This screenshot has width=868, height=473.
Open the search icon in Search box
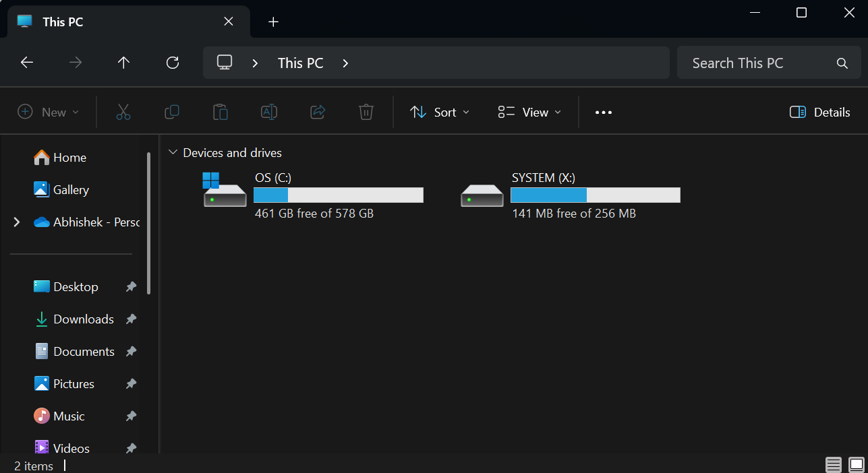842,63
